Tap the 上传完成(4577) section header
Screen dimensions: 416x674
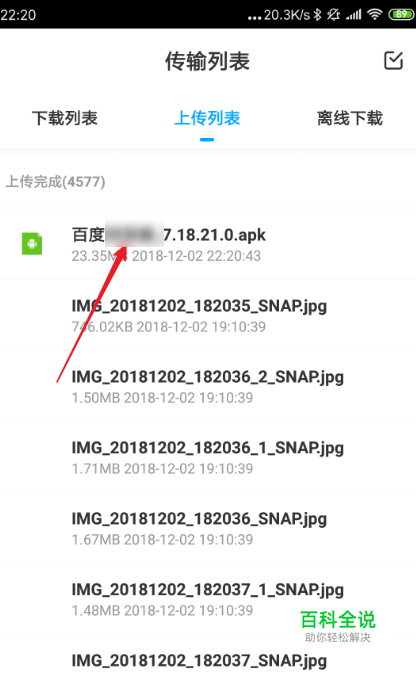[x=55, y=182]
